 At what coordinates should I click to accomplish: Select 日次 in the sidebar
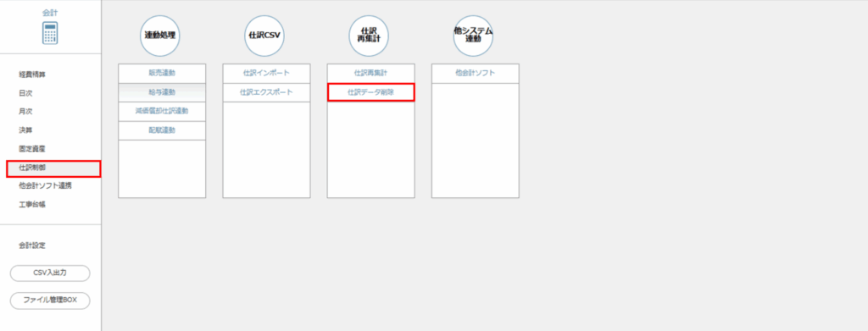25,93
